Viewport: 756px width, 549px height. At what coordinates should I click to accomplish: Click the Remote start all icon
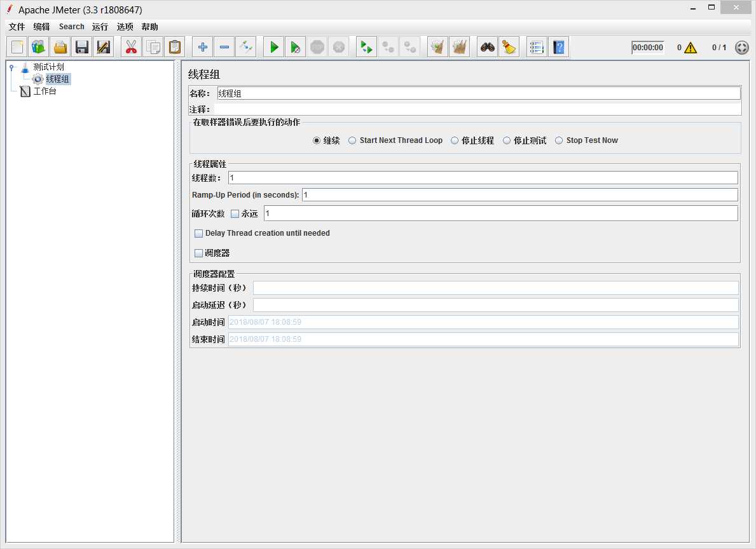pos(366,47)
